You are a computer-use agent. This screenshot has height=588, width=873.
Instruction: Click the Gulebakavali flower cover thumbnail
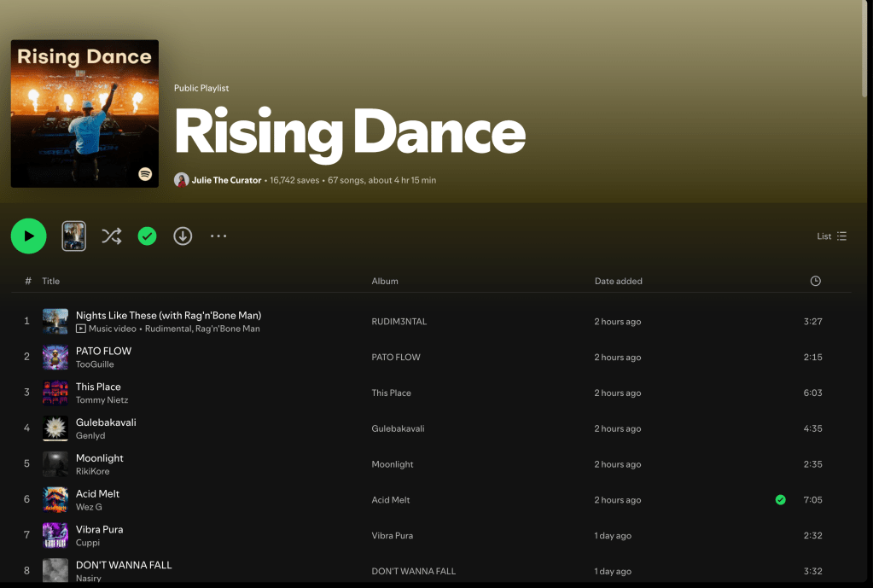[55, 428]
